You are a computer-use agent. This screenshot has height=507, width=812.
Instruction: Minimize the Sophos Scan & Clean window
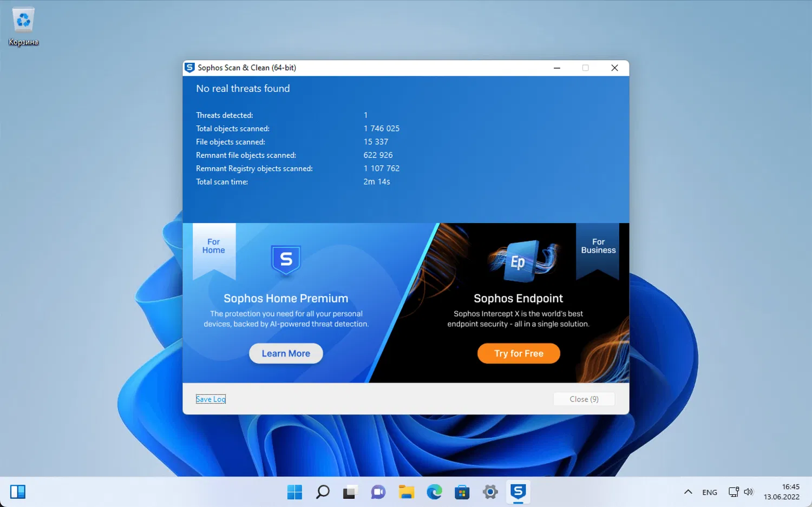coord(557,68)
